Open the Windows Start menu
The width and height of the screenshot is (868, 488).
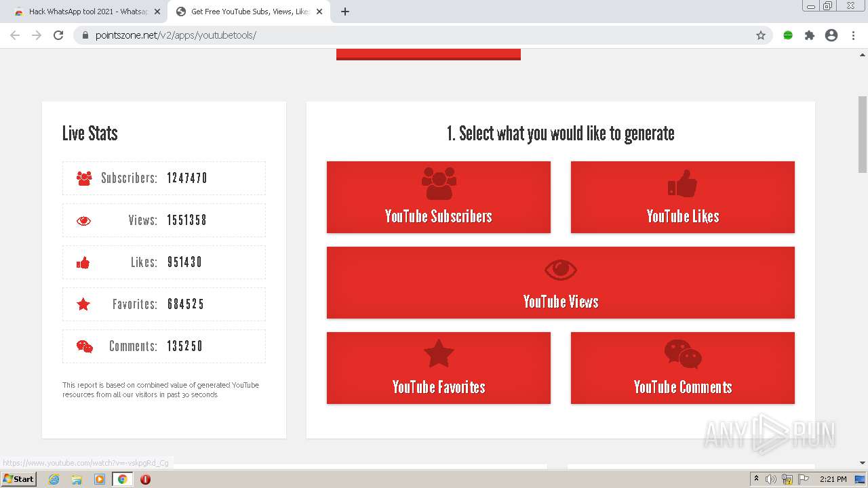click(x=18, y=479)
